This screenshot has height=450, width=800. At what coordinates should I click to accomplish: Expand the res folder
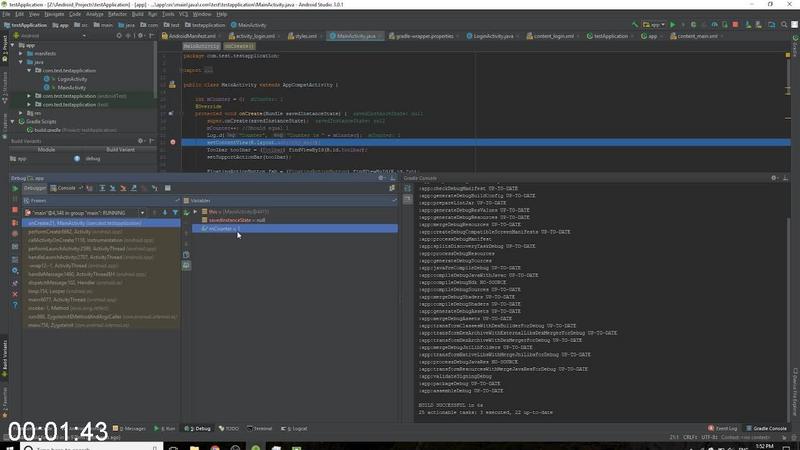click(x=21, y=113)
